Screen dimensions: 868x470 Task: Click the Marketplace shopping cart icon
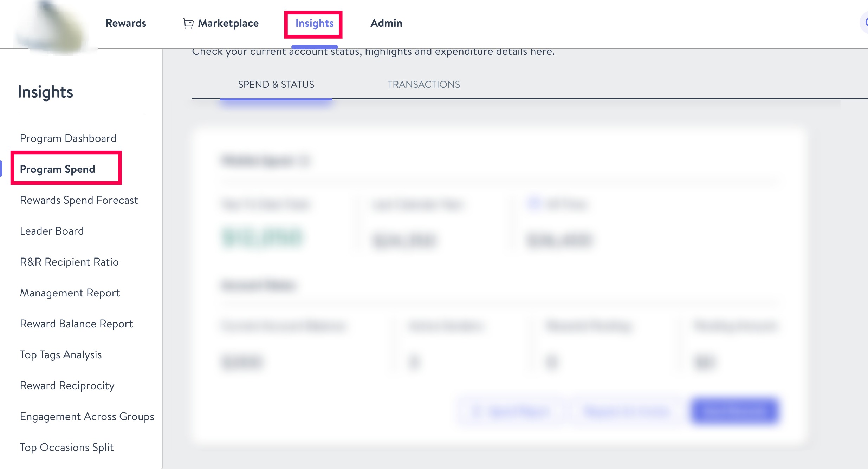(188, 24)
